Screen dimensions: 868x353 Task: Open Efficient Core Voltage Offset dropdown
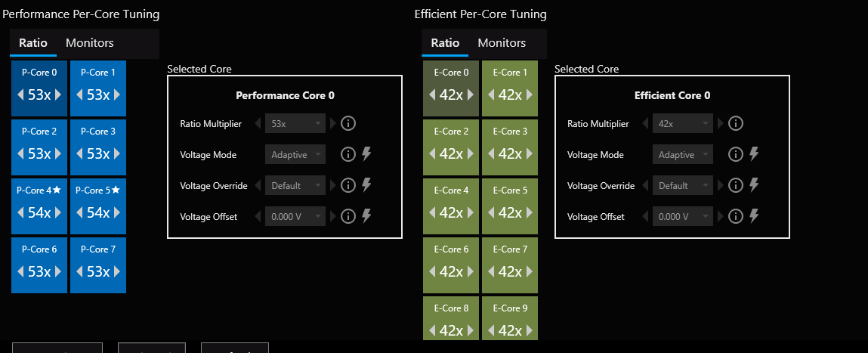[x=683, y=217]
